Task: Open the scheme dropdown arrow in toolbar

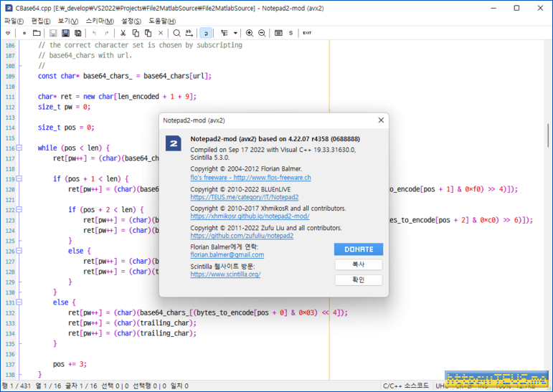Action: [235, 33]
